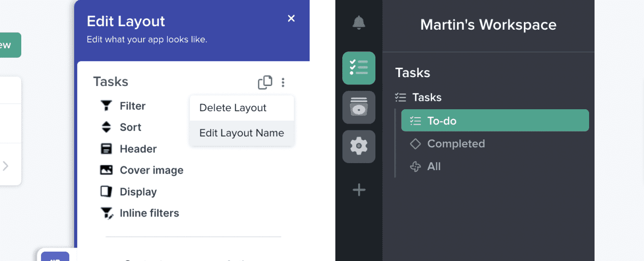Viewport: 644px width, 261px height.
Task: Switch to the Completed view
Action: [456, 144]
